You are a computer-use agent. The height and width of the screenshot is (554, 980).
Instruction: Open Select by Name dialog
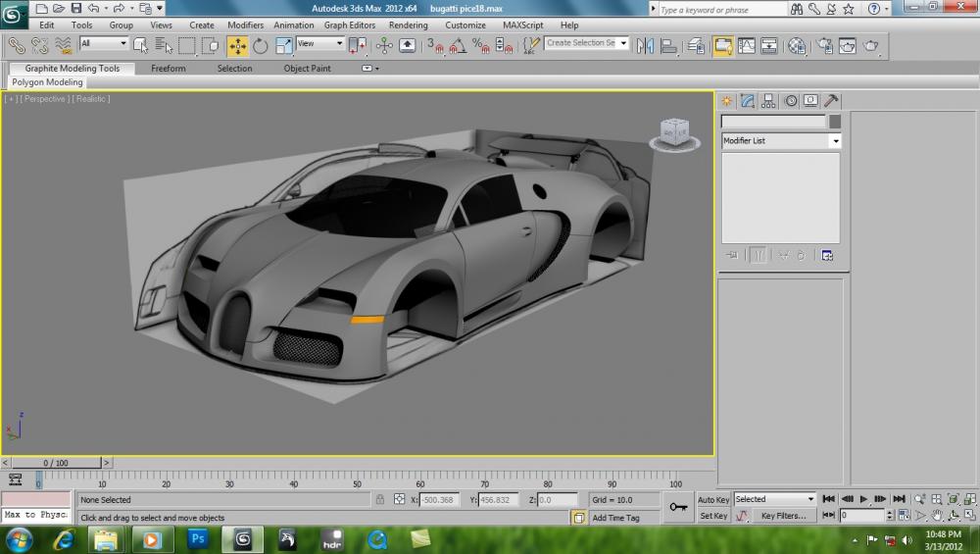coord(163,46)
